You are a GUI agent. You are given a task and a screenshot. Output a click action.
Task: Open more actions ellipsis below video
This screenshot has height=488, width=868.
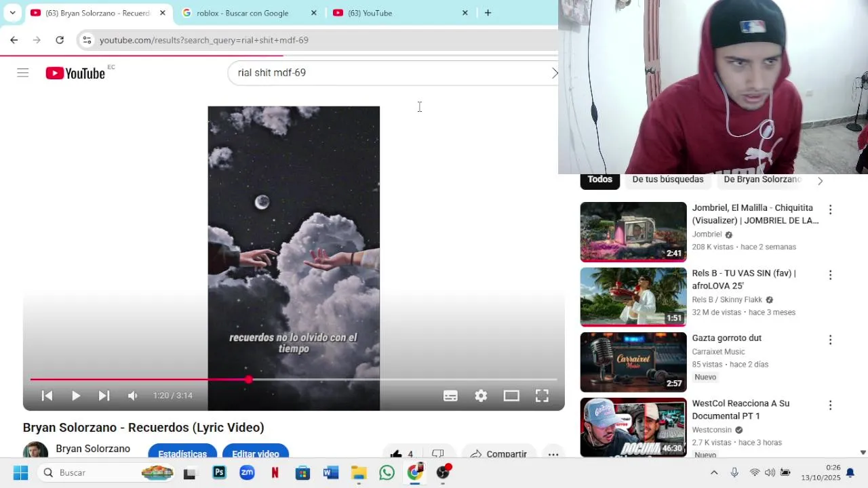553,453
